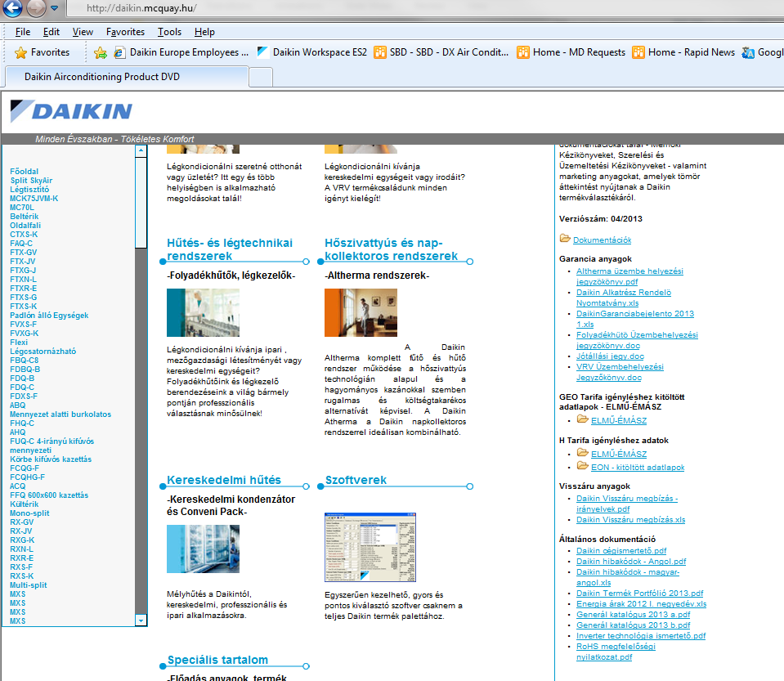Viewport: 784px width, 681px height.
Task: Open Home - Rapid News bookmark
Action: (683, 52)
